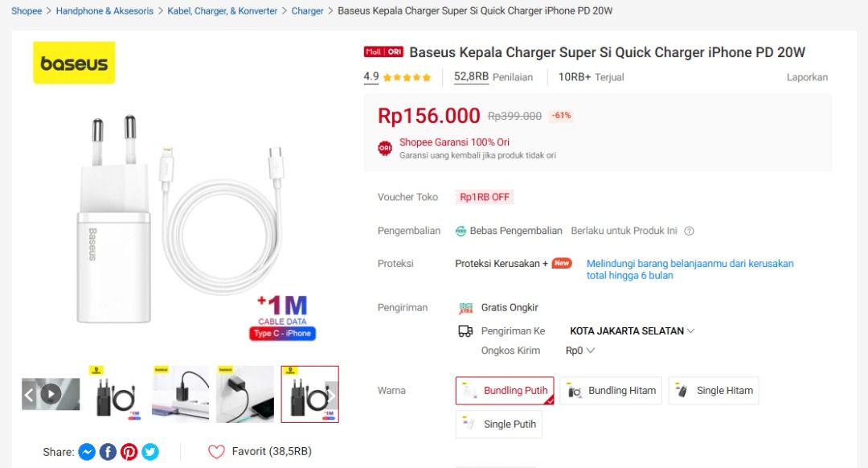Select the Bundling Putih variant swatch
The width and height of the screenshot is (868, 468).
(504, 391)
